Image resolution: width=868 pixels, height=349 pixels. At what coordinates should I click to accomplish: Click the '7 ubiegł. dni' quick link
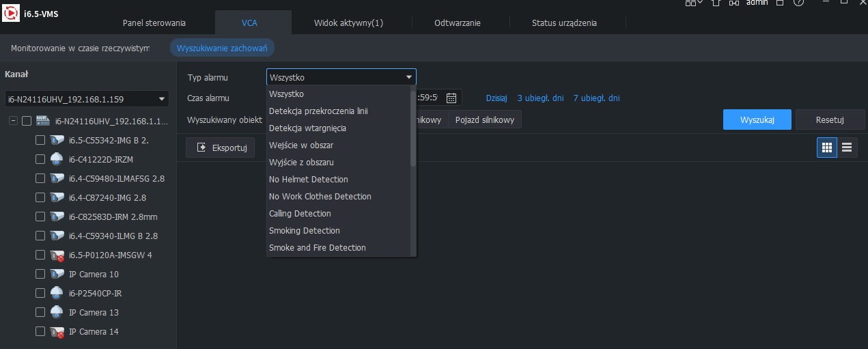pos(596,98)
